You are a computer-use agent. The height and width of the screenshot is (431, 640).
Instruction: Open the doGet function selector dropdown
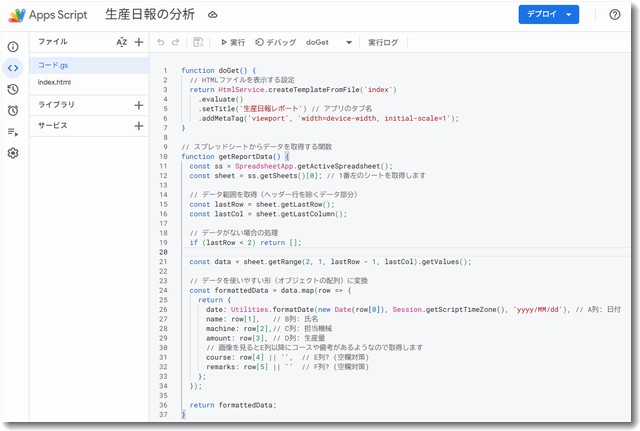pyautogui.click(x=330, y=43)
